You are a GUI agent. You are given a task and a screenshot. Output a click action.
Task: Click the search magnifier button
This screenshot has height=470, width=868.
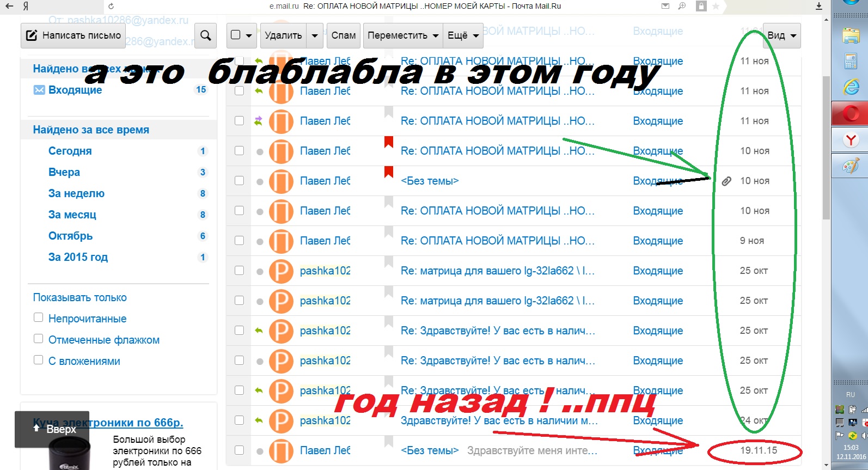[x=205, y=35]
